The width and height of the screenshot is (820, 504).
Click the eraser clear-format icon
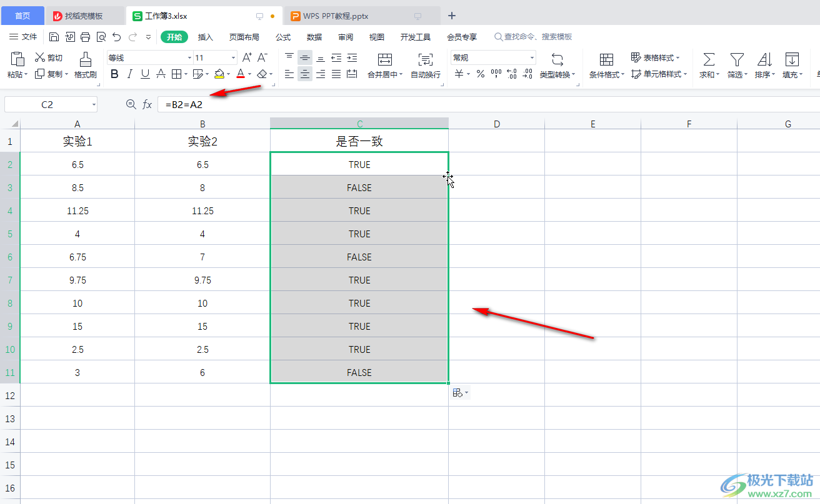point(262,74)
